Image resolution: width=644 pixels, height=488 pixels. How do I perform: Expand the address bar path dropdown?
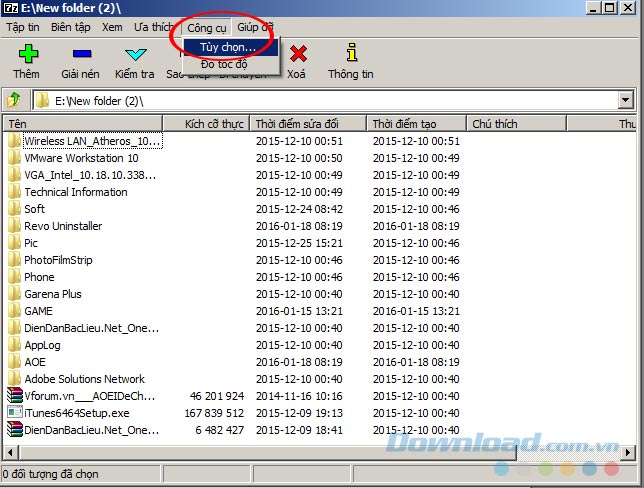tap(626, 100)
